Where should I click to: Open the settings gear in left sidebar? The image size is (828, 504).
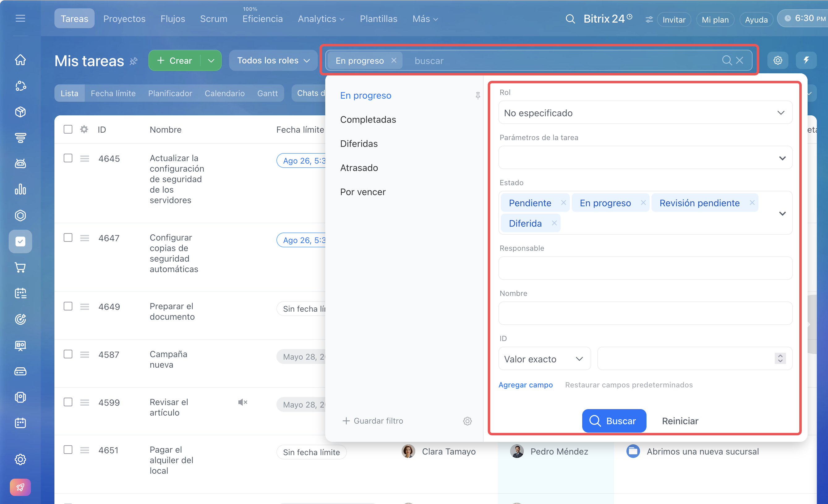tap(20, 459)
